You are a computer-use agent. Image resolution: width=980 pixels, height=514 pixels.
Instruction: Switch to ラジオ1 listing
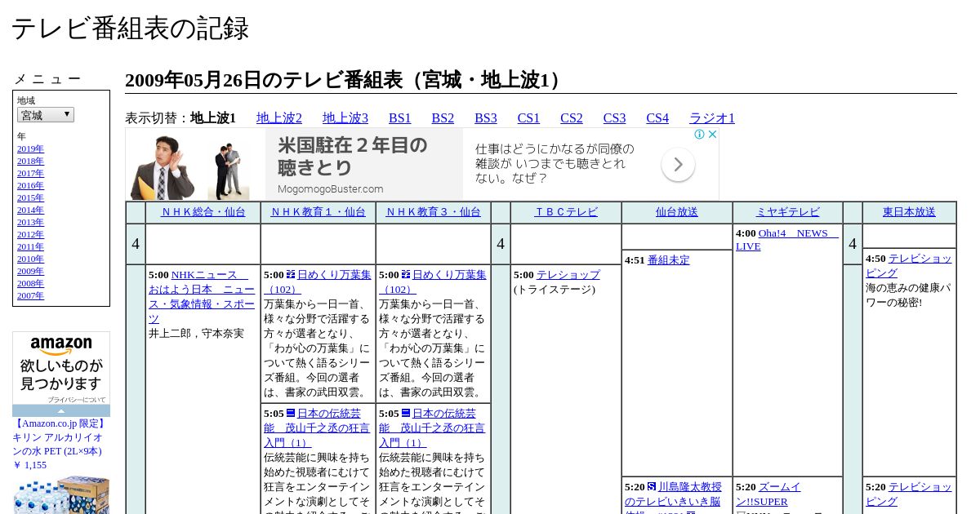pyautogui.click(x=712, y=117)
